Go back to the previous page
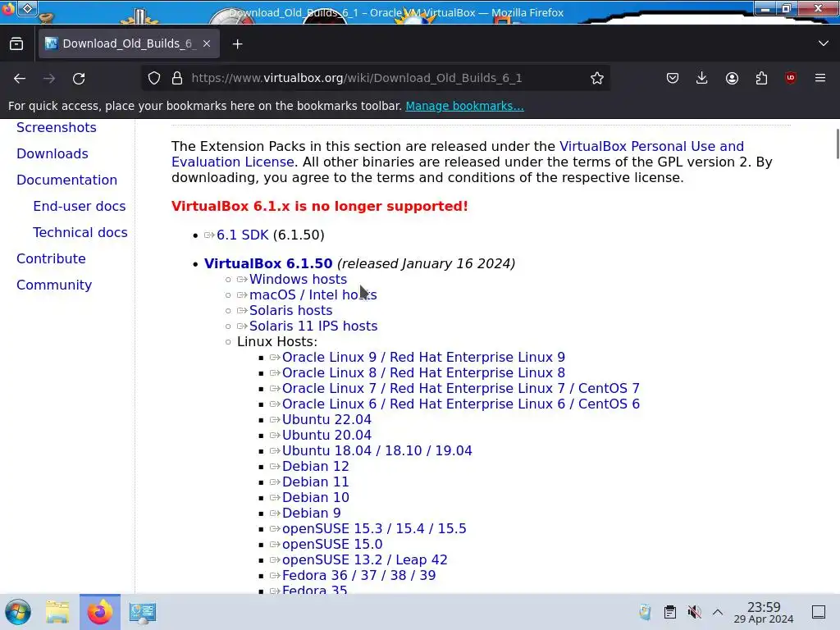This screenshot has height=630, width=840. click(20, 78)
